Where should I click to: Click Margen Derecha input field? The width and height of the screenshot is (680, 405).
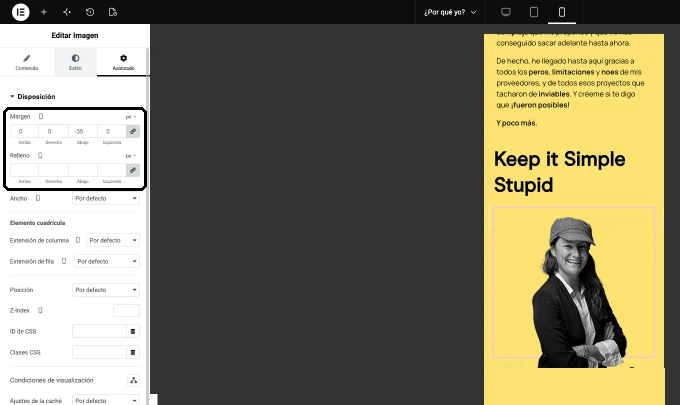53,131
